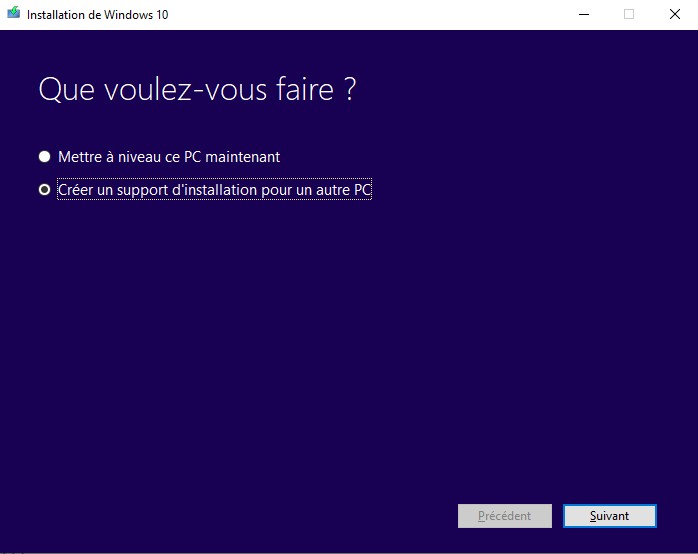The image size is (698, 554).
Task: Click the 'Que voulez-vous faire ?' heading
Action: (x=197, y=89)
